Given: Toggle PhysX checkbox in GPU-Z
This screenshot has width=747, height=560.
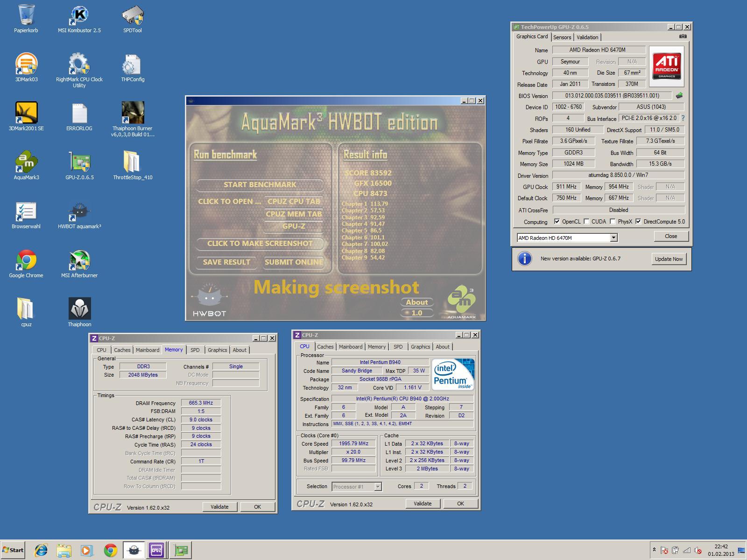Looking at the screenshot, I should (613, 222).
